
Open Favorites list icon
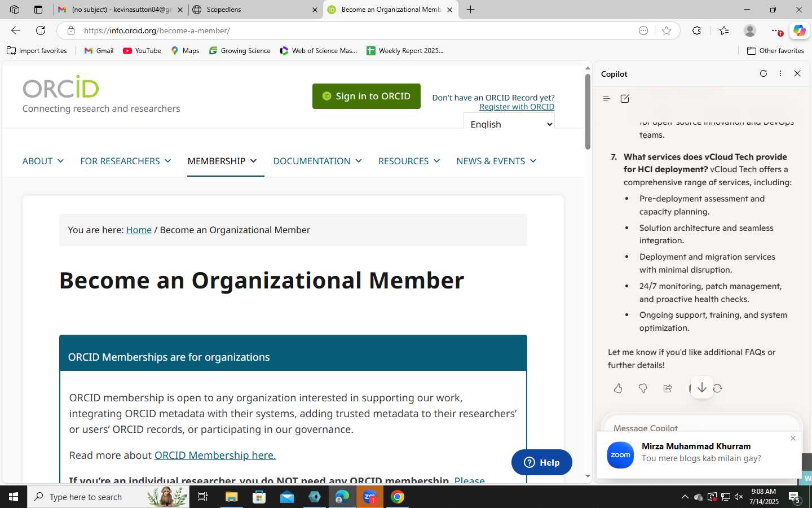click(x=724, y=30)
